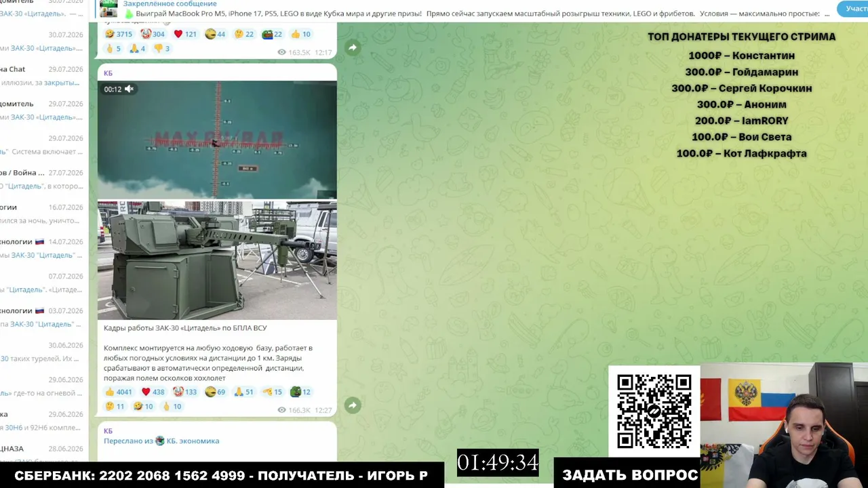Viewport: 868px width, 488px height.
Task: Click the frog reaction showing 22
Action: click(272, 34)
